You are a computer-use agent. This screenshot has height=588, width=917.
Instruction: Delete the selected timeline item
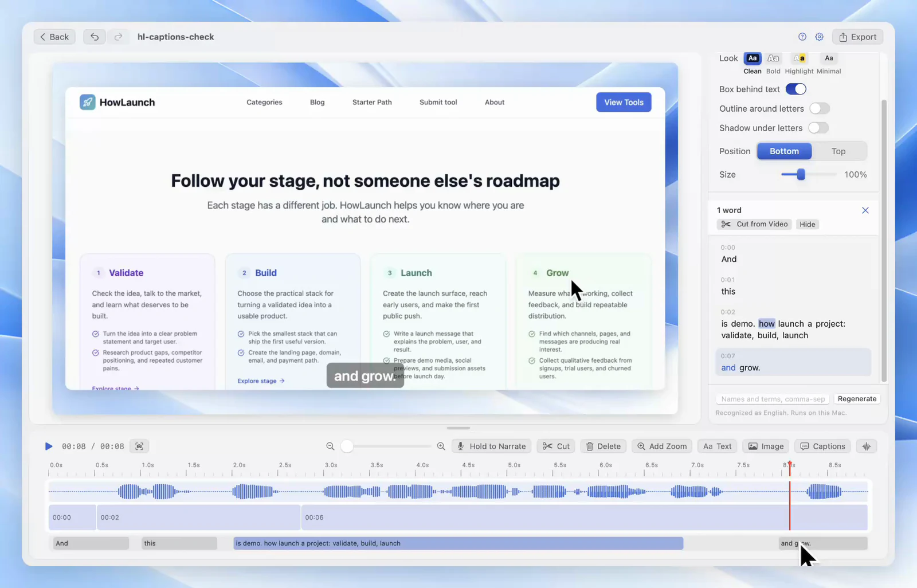tap(604, 446)
